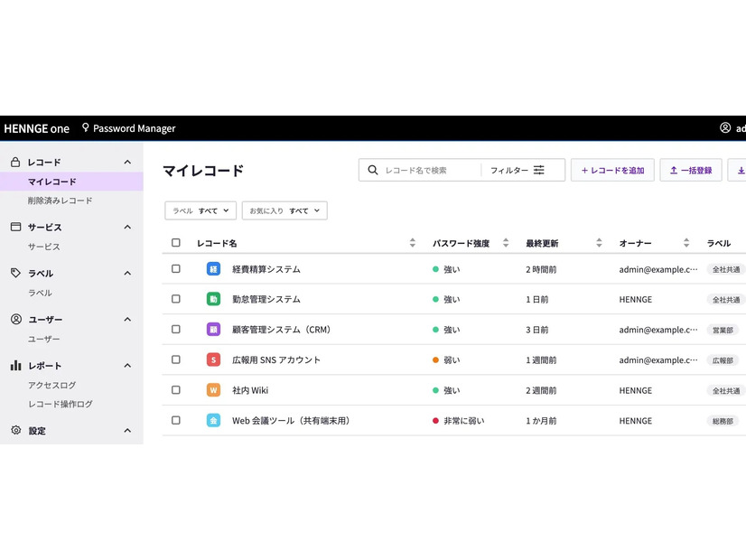Click the card icon beside サービス
The height and width of the screenshot is (560, 746).
tap(15, 227)
